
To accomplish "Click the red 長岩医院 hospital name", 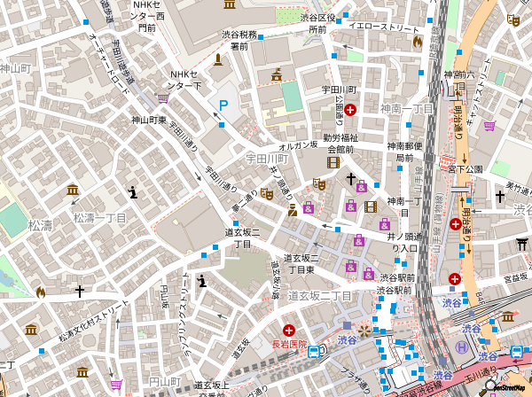I will point(288,344).
